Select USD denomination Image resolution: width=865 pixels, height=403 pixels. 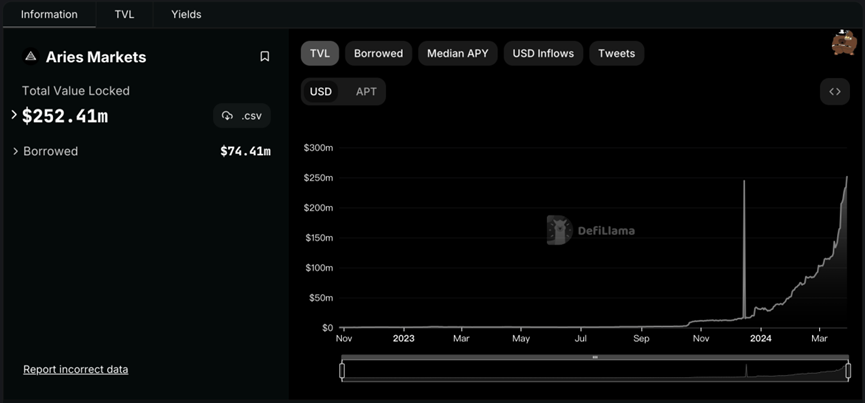tap(321, 92)
